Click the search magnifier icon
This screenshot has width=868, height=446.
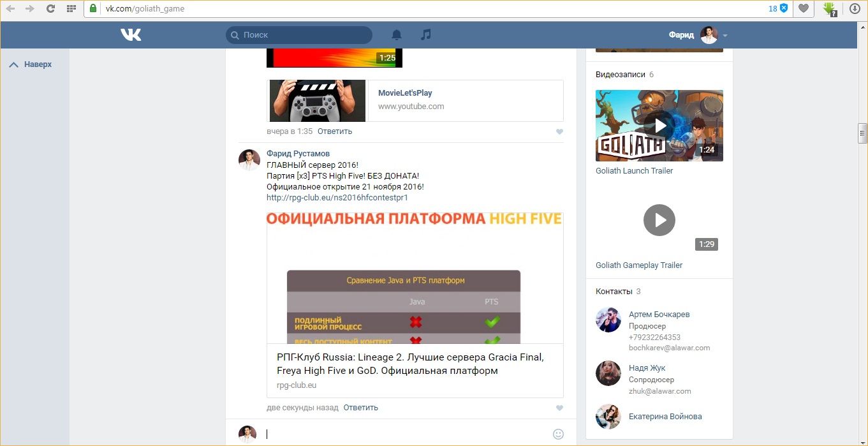(235, 35)
